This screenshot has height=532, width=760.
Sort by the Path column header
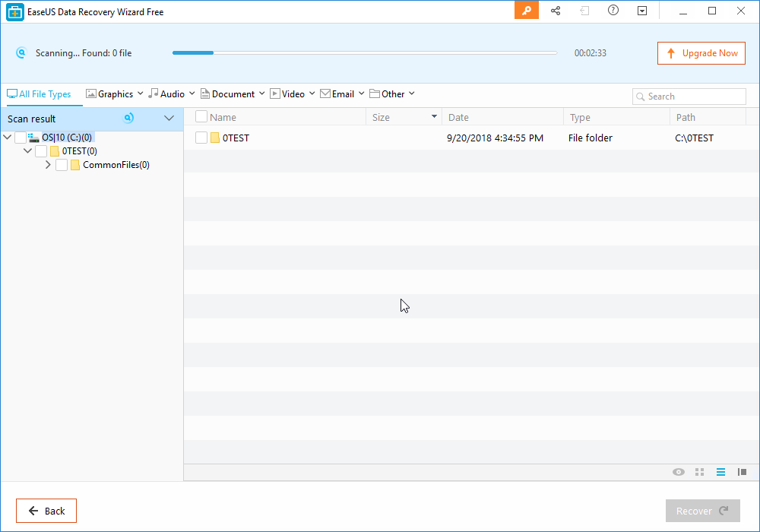(x=686, y=117)
